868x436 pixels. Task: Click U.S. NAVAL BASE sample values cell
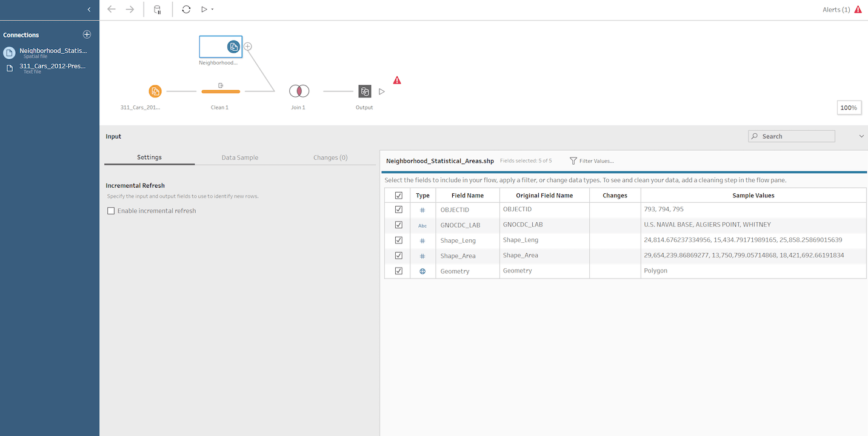tap(707, 225)
